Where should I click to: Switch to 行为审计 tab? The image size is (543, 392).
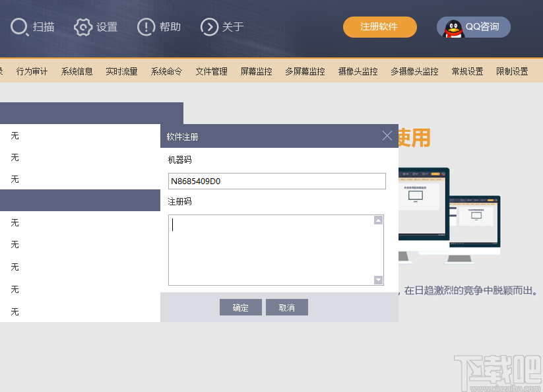pos(32,71)
